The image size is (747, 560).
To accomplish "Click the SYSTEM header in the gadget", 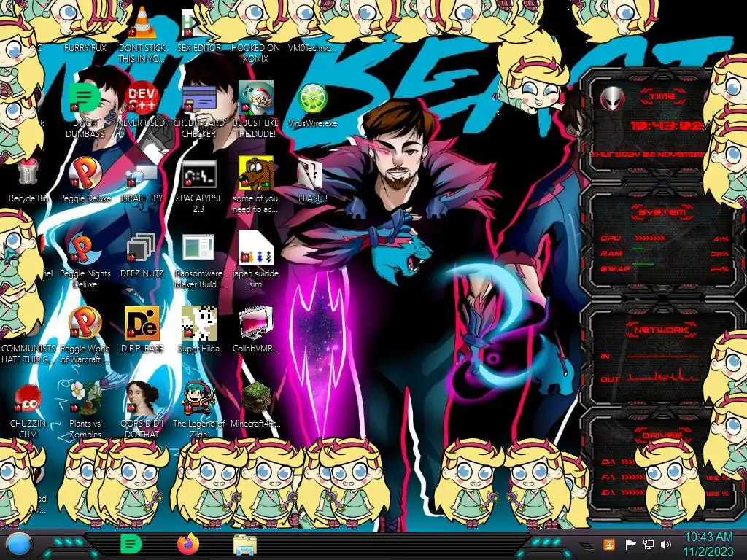I will [662, 212].
